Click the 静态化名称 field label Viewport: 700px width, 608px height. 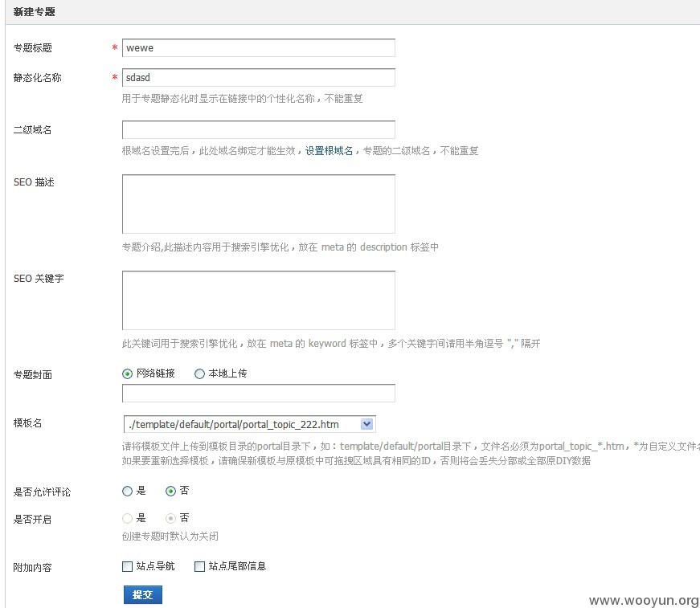38,78
